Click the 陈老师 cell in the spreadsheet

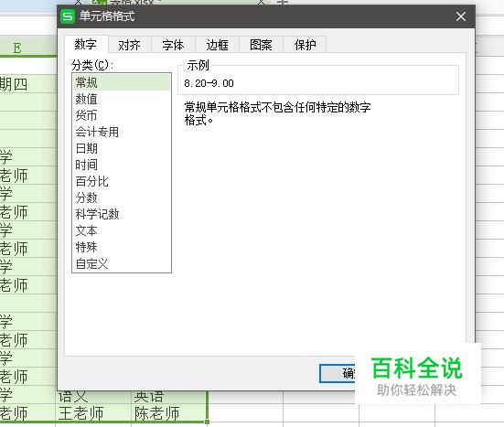(x=169, y=413)
